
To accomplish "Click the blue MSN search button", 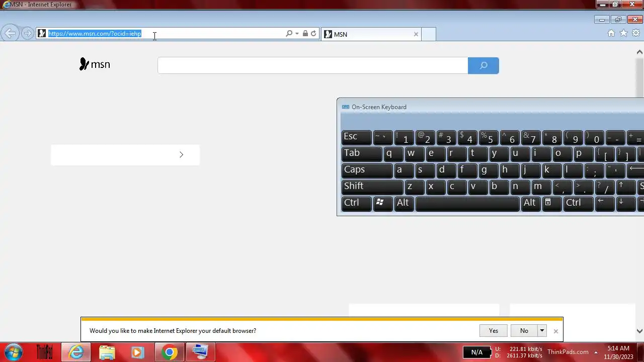I will (x=483, y=65).
